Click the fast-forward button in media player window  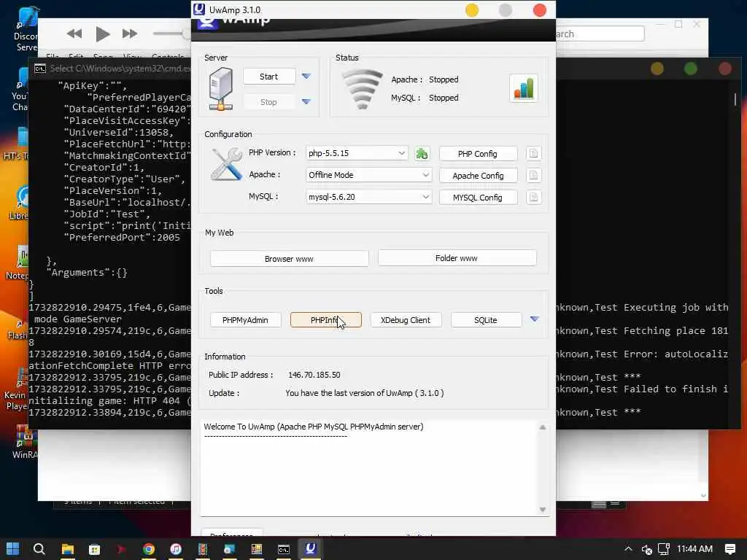click(130, 34)
